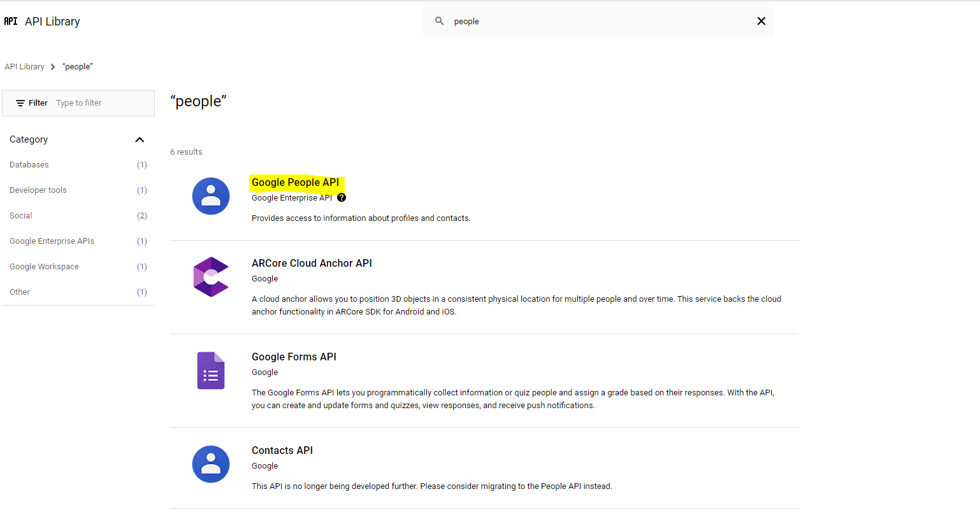Clear the search with the X icon

pyautogui.click(x=761, y=21)
